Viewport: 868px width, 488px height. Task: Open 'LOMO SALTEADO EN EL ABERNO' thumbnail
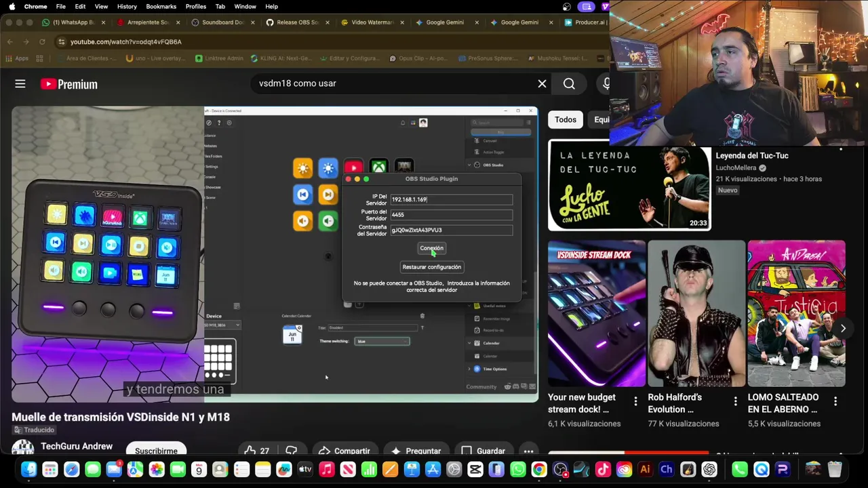[x=796, y=313]
